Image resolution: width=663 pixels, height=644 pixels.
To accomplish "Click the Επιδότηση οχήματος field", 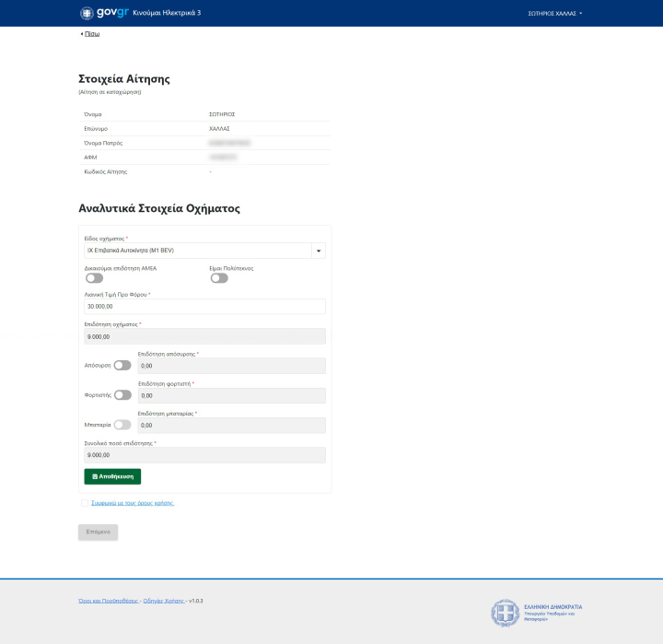I will (x=204, y=336).
